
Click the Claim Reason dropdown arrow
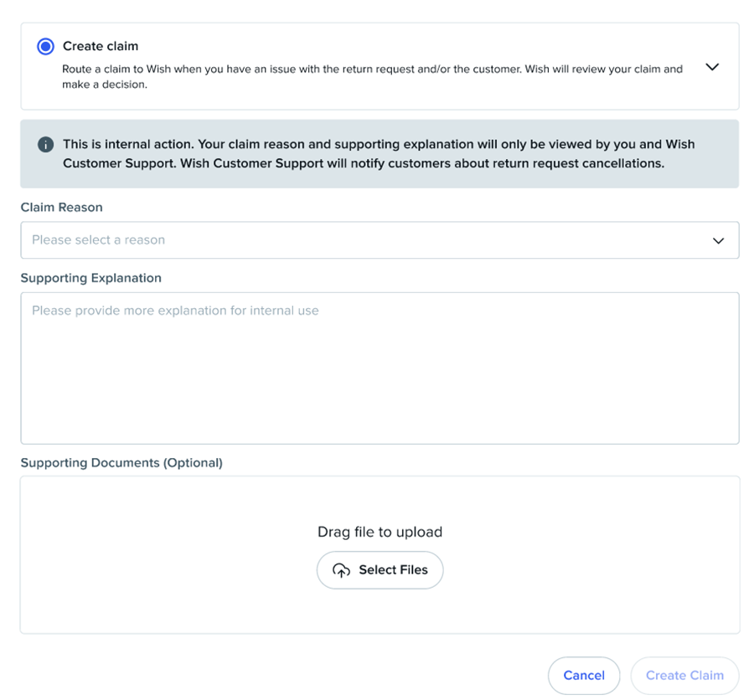pos(718,241)
